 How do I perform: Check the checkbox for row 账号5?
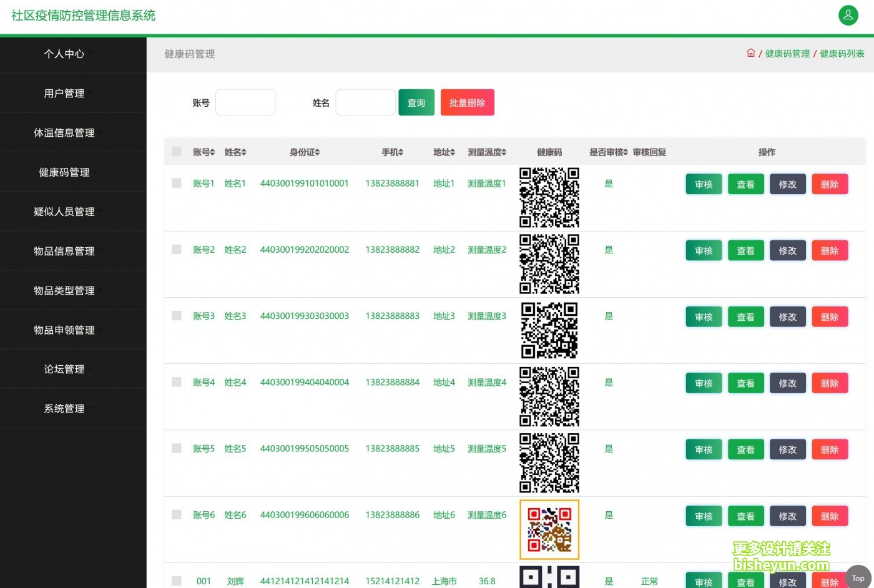pos(177,448)
